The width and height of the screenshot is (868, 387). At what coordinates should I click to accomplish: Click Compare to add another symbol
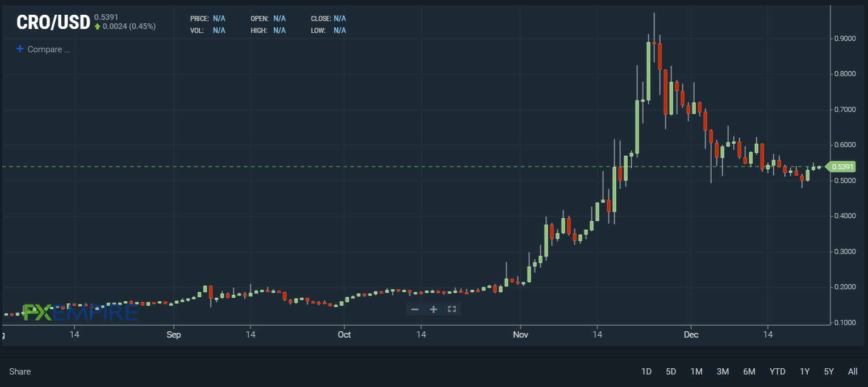coord(43,49)
